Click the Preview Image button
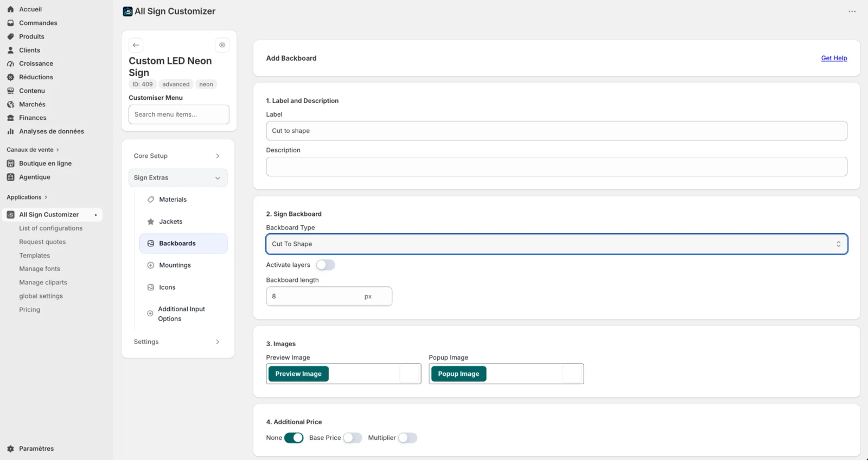The height and width of the screenshot is (460, 868). [298, 374]
